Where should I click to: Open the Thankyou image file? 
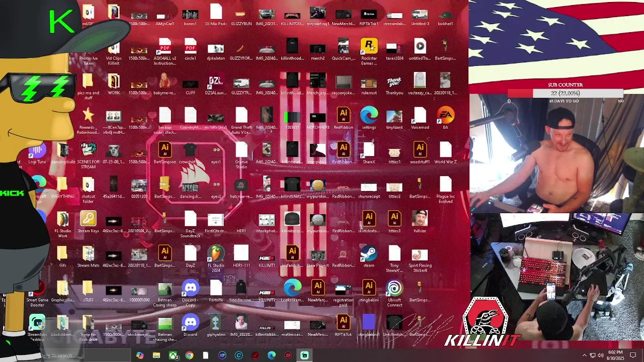point(394,81)
